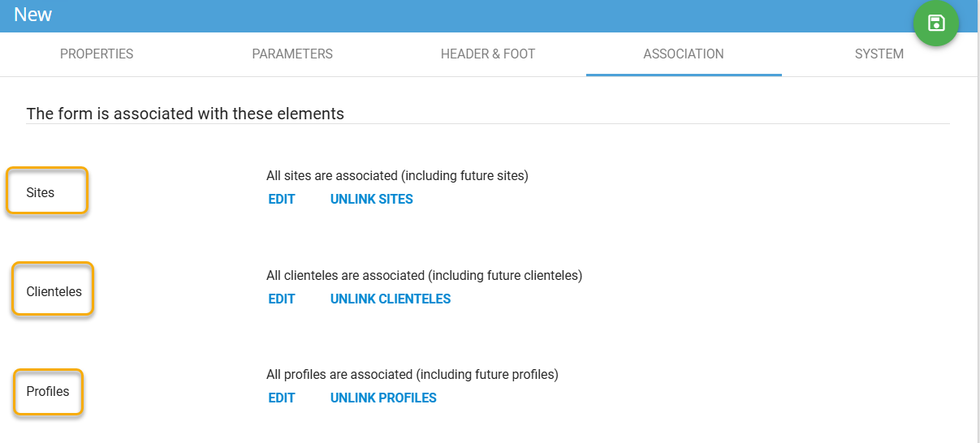Click the green save floppy icon
The height and width of the screenshot is (443, 980).
tap(936, 24)
